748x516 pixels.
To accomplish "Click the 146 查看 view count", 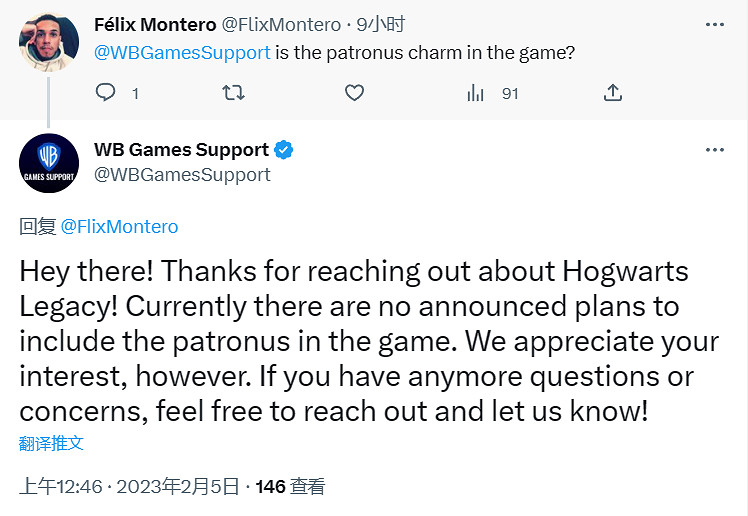I will click(290, 487).
